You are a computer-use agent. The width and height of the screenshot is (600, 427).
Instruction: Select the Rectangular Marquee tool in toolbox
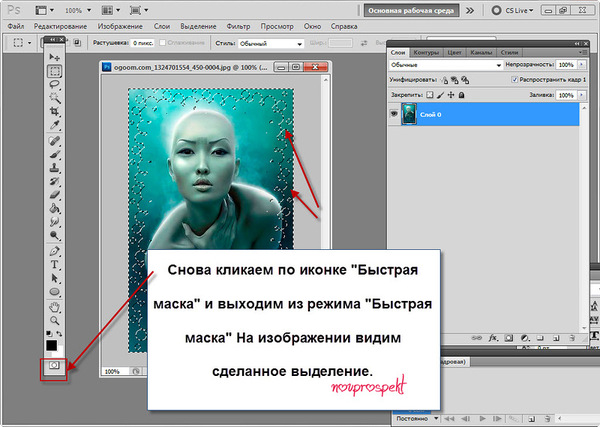click(54, 71)
